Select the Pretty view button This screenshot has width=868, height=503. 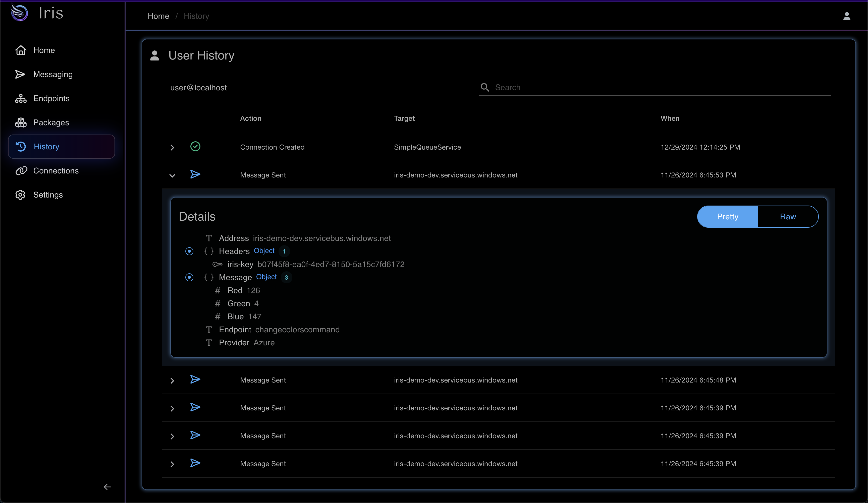[x=727, y=217]
